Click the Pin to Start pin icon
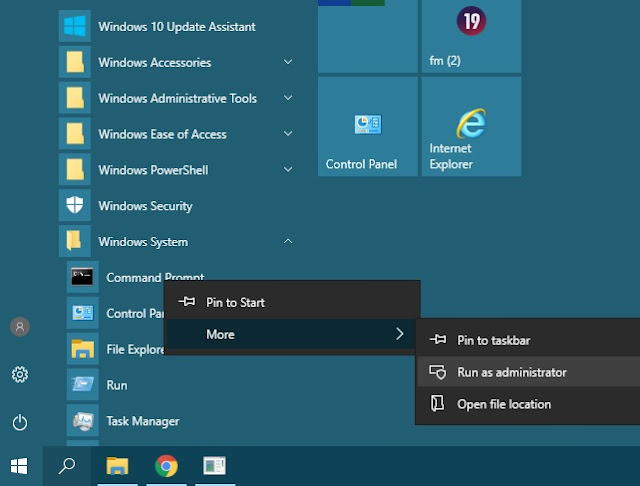The image size is (640, 486). (187, 302)
